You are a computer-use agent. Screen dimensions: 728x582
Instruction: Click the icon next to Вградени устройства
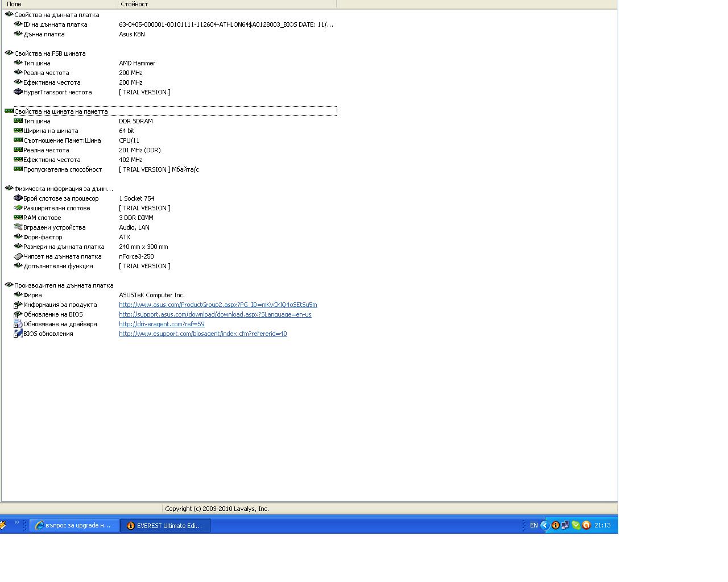[18, 227]
